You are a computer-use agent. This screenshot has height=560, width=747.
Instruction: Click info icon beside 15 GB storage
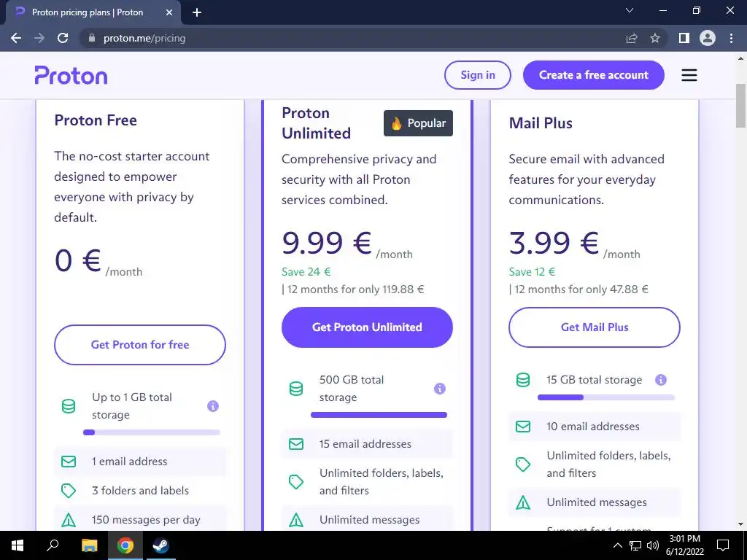click(661, 379)
